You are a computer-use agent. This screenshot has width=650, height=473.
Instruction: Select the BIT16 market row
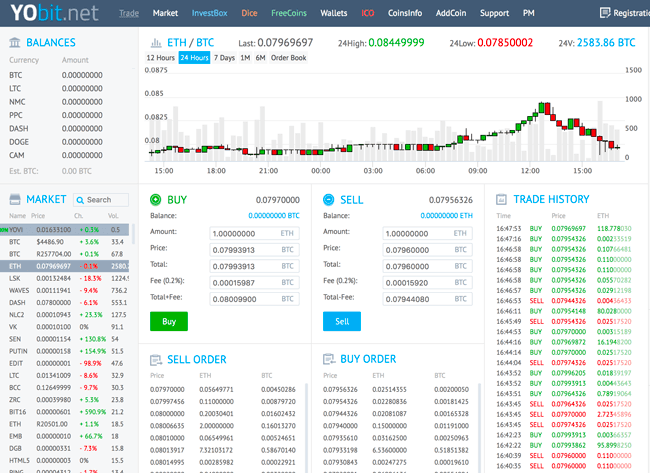pyautogui.click(x=65, y=412)
